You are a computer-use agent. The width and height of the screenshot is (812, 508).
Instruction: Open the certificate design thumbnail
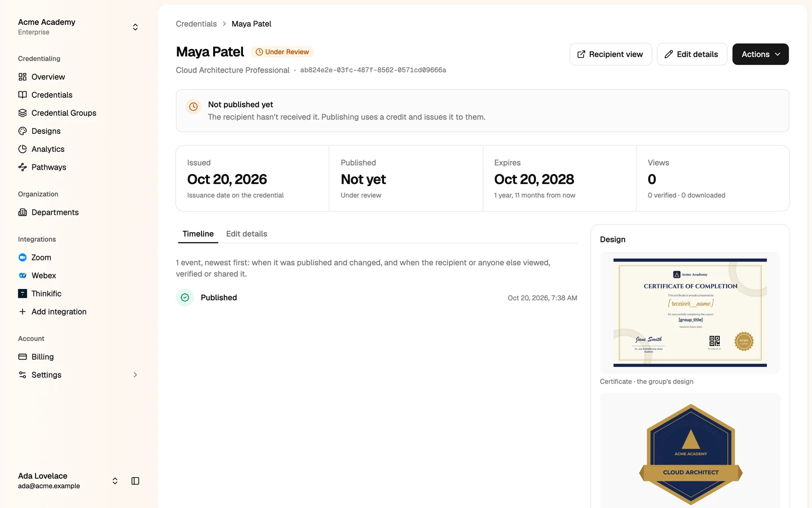point(690,313)
